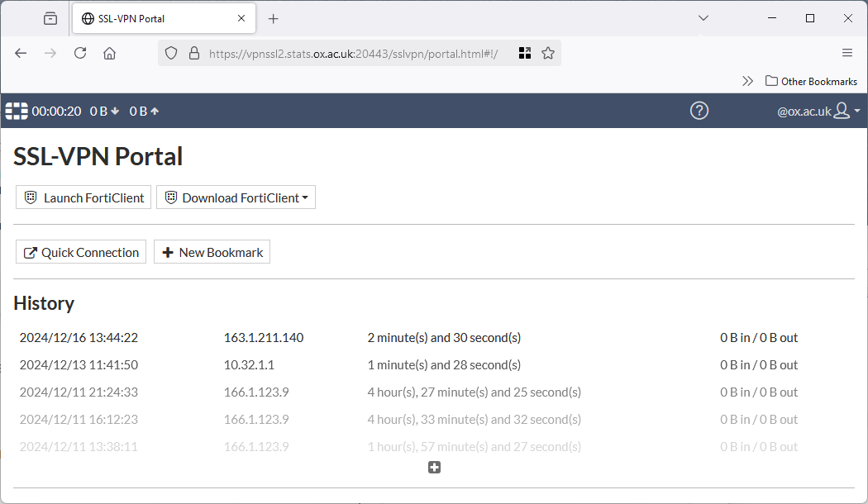Click the browser reload icon
Viewport: 868px width, 504px height.
click(79, 52)
